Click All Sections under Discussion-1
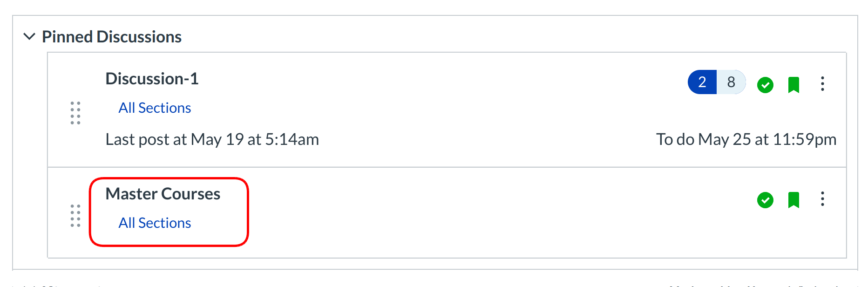 tap(155, 108)
